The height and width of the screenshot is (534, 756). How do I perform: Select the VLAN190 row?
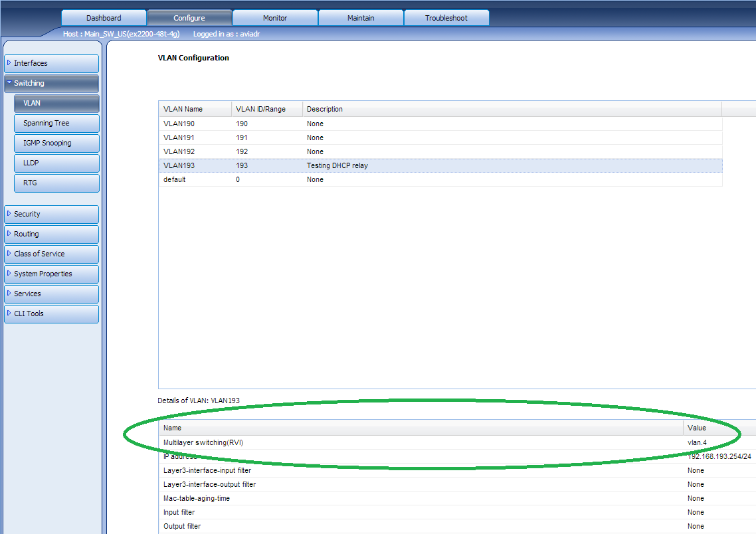(x=440, y=124)
